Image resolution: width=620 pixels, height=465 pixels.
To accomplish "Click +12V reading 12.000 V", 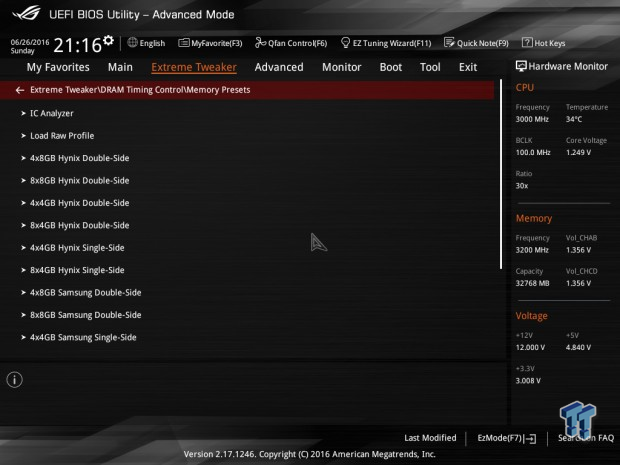I will pos(530,348).
